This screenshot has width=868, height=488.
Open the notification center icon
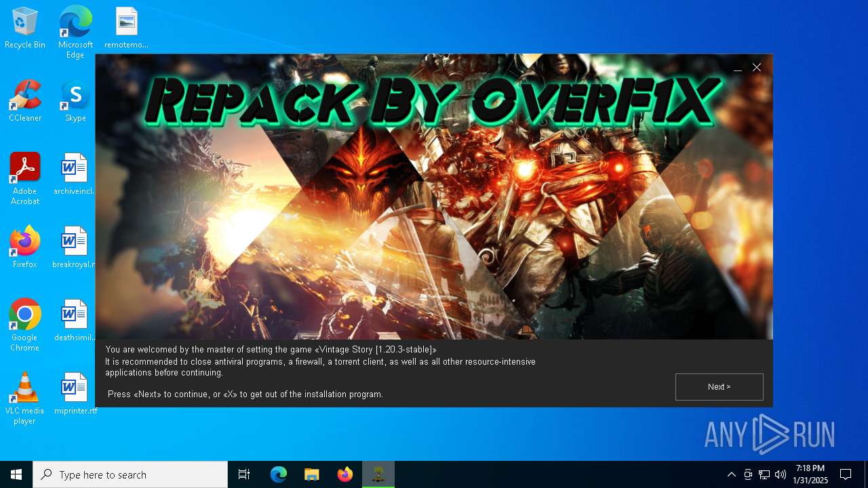pos(846,474)
